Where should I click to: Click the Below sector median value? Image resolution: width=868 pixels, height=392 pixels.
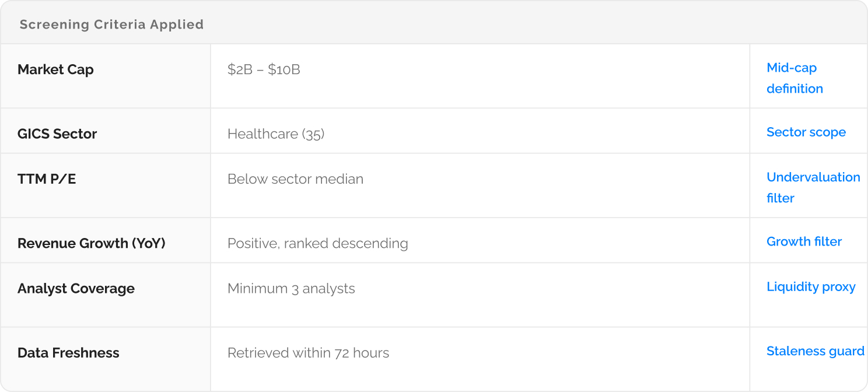tap(295, 179)
